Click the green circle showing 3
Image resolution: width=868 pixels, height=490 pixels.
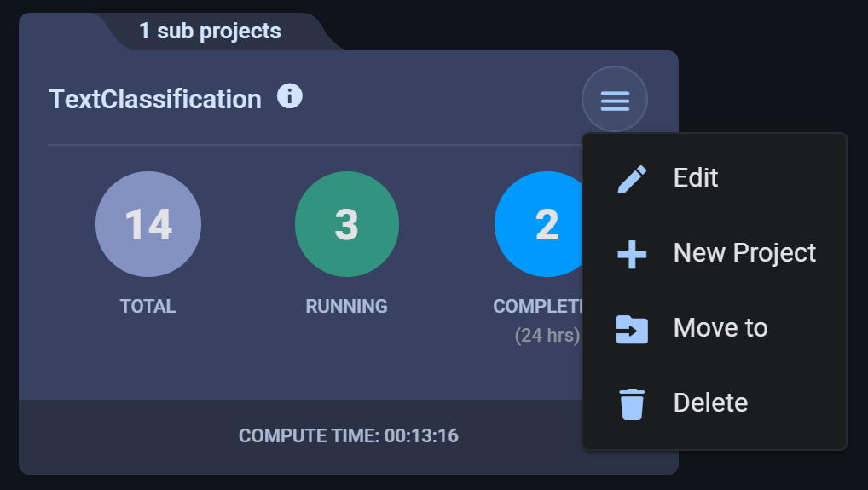click(x=347, y=224)
